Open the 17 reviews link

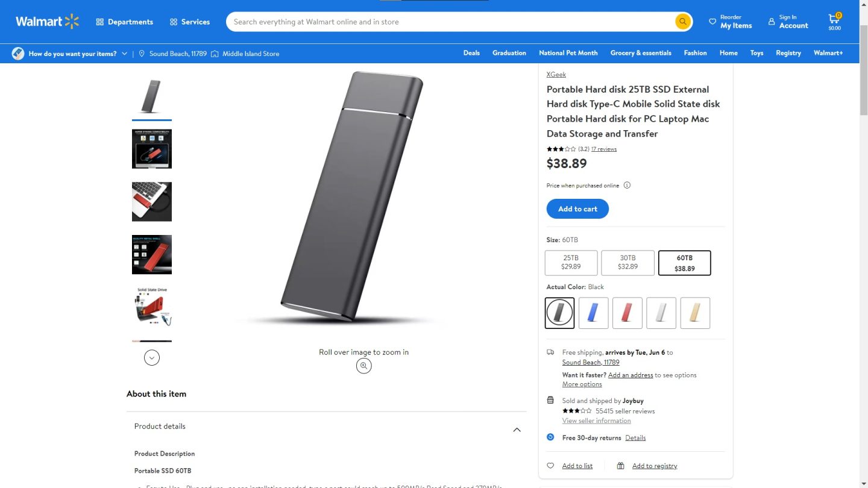[x=603, y=149]
